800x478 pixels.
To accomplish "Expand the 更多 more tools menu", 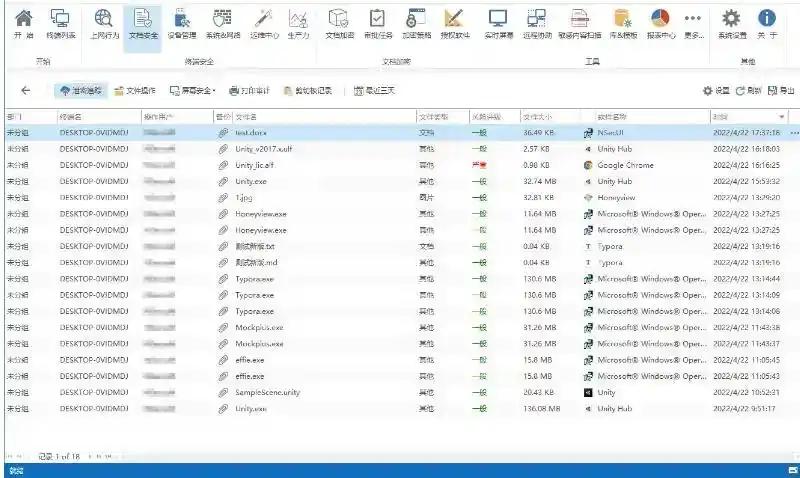I will tap(692, 23).
